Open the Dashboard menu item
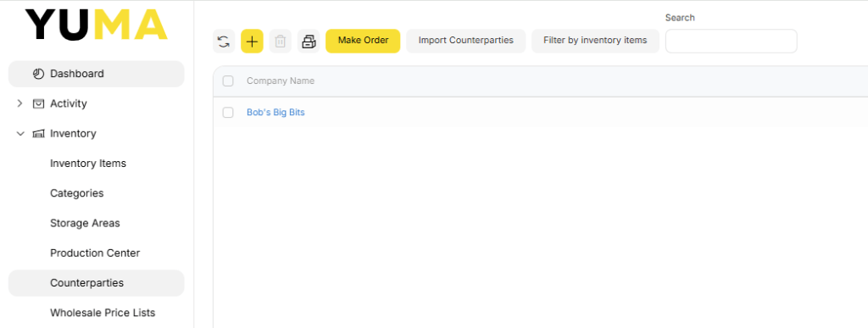Viewport: 868px width, 328px height. pos(97,74)
